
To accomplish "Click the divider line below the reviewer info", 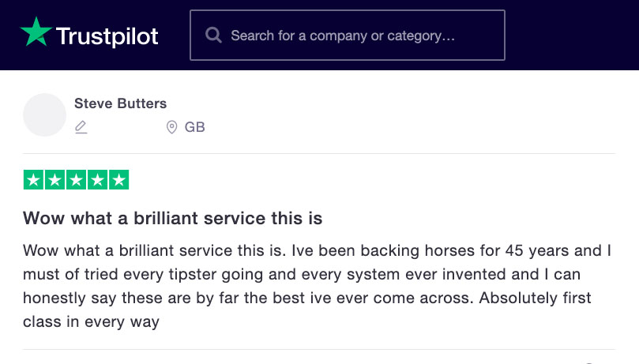I will point(319,153).
